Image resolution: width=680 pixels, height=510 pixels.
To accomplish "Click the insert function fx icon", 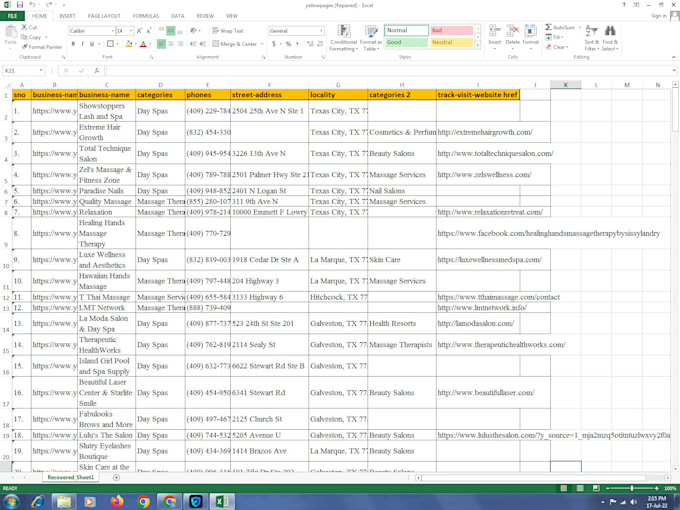I will click(97, 70).
